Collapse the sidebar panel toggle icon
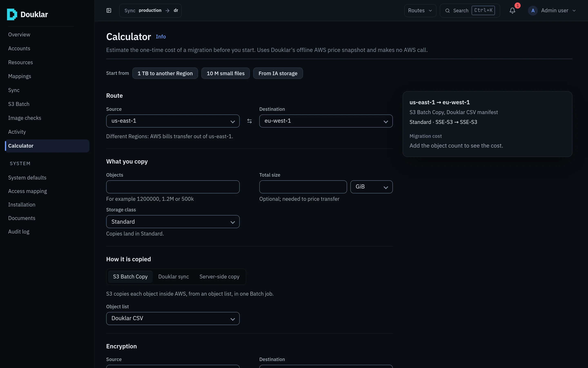Viewport: 588px width, 368px height. [109, 10]
